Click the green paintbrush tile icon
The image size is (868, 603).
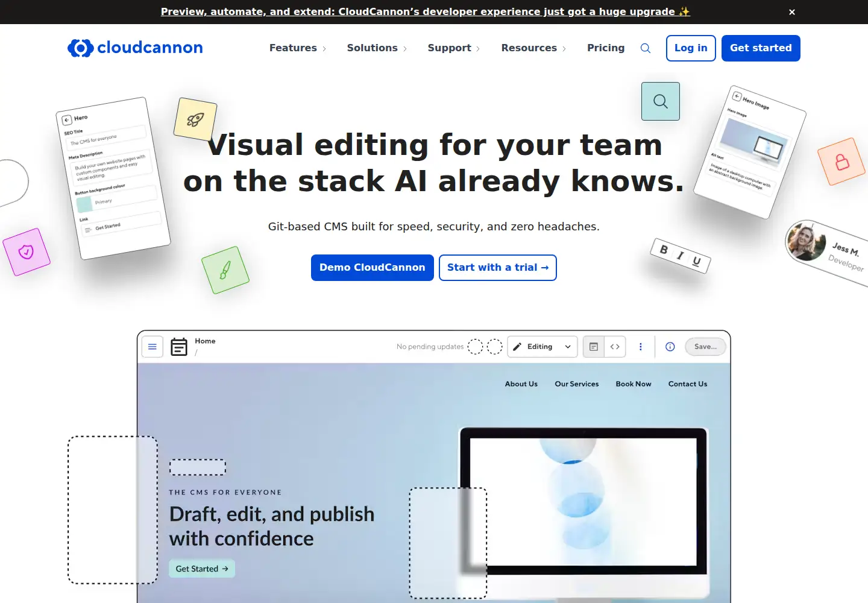click(x=225, y=270)
